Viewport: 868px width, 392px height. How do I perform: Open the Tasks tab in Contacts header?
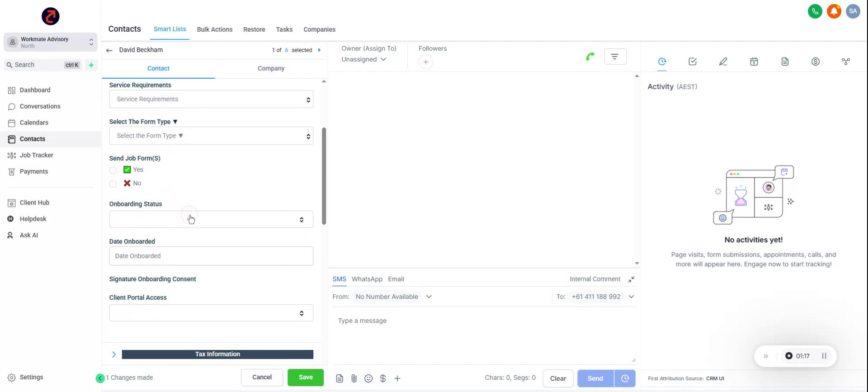[x=284, y=29]
